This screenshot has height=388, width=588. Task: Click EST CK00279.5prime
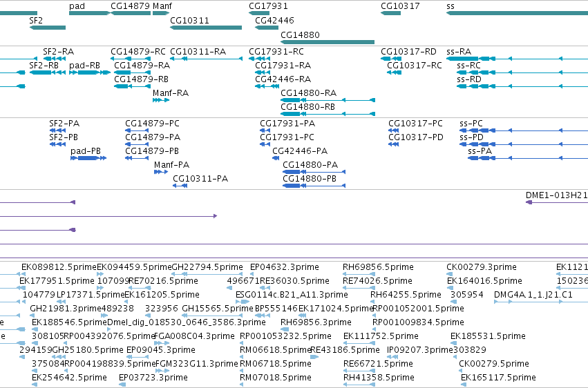pyautogui.click(x=494, y=364)
